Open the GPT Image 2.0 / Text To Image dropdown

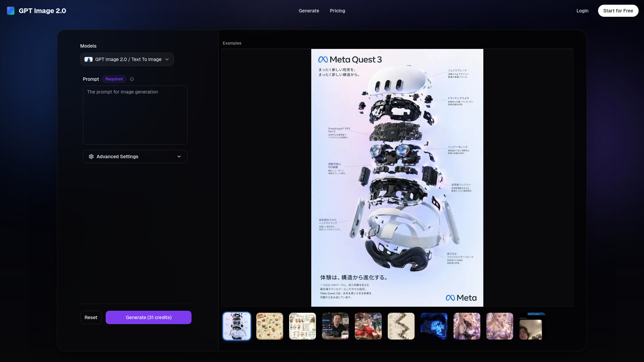127,59
